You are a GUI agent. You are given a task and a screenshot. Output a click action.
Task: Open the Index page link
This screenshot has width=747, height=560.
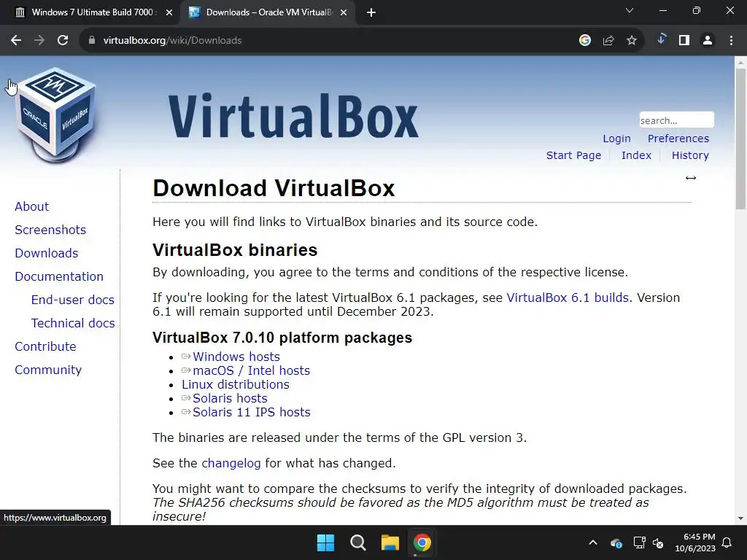[x=636, y=155]
